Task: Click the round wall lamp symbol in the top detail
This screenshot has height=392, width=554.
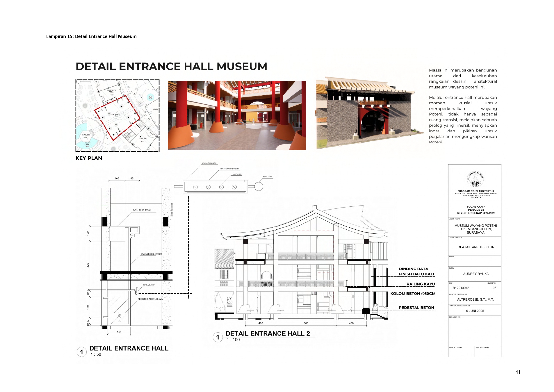Action: click(x=258, y=187)
